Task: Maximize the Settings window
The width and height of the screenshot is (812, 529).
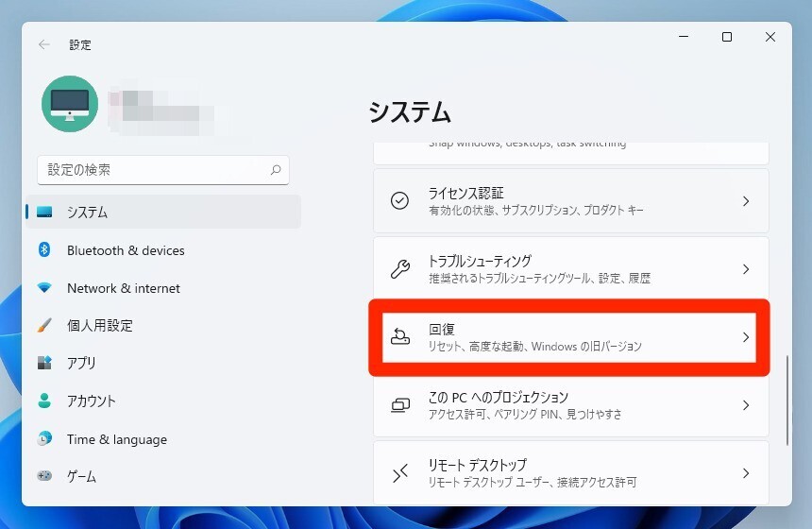Action: tap(727, 37)
